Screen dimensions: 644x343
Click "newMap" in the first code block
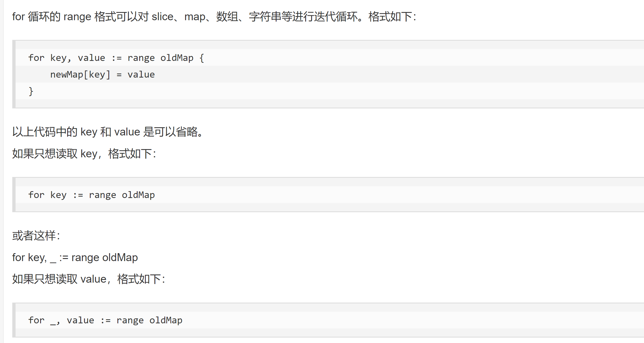[x=67, y=75]
